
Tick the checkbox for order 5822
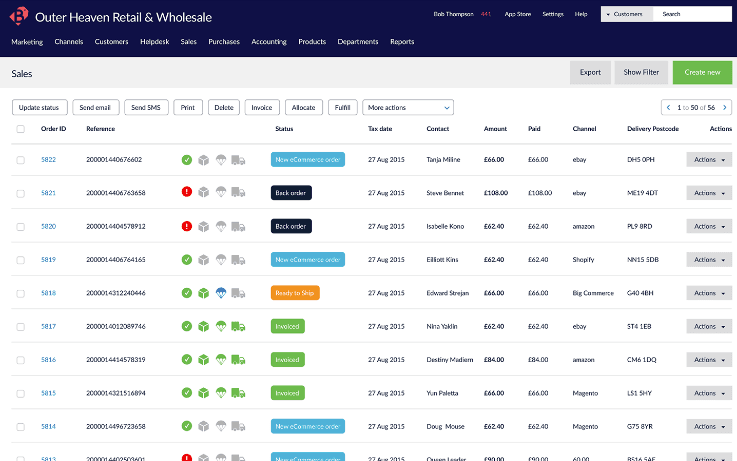pos(21,159)
